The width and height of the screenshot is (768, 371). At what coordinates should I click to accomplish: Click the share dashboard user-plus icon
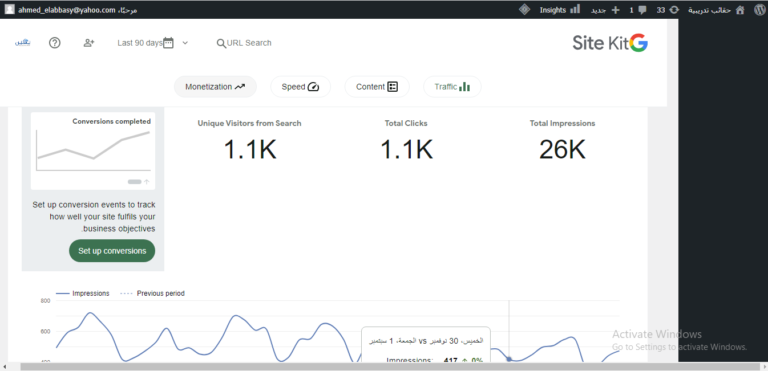(89, 43)
